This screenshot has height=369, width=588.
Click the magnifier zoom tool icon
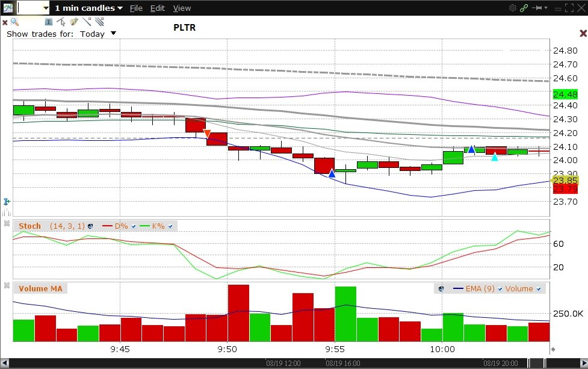pyautogui.click(x=14, y=22)
